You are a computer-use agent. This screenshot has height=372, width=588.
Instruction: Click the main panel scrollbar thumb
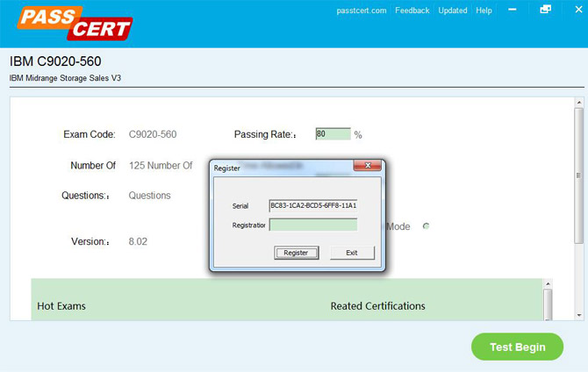click(x=578, y=175)
